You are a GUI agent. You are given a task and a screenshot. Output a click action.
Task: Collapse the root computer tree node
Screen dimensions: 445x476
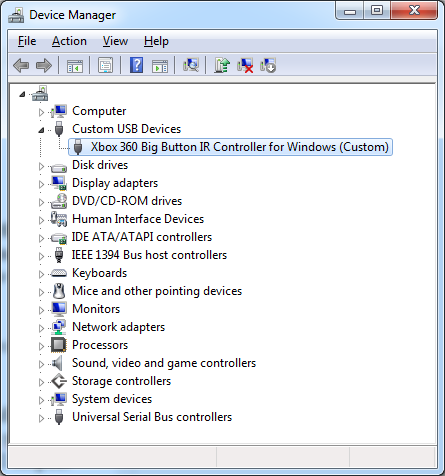pyautogui.click(x=22, y=94)
